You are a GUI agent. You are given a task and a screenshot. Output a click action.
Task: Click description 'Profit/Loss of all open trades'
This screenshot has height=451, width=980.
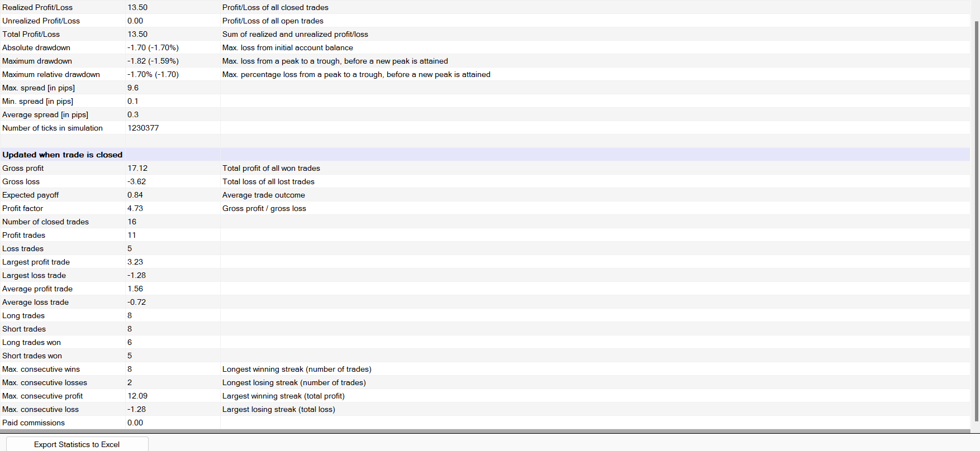pos(273,21)
